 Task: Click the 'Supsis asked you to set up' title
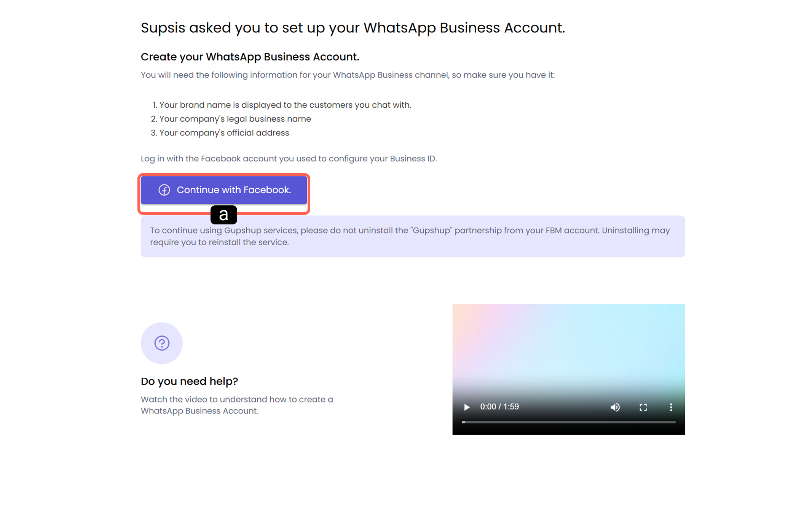pyautogui.click(x=353, y=28)
